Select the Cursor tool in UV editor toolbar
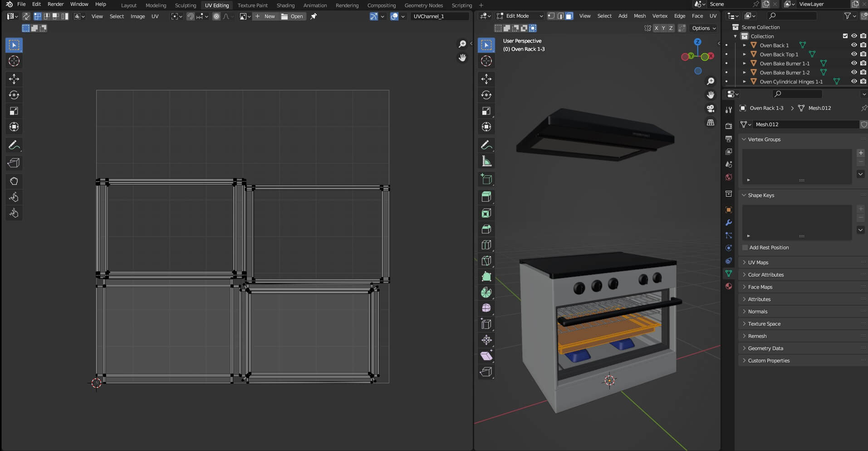868x451 pixels. 14,61
